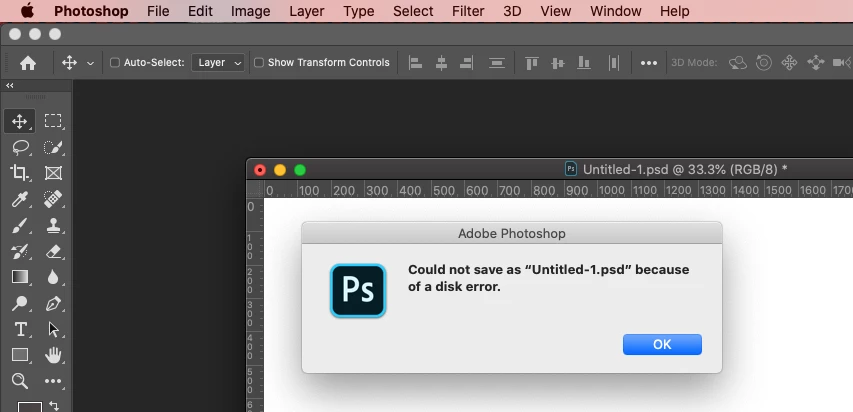
Task: Select the Eyedropper tool
Action: 20,199
